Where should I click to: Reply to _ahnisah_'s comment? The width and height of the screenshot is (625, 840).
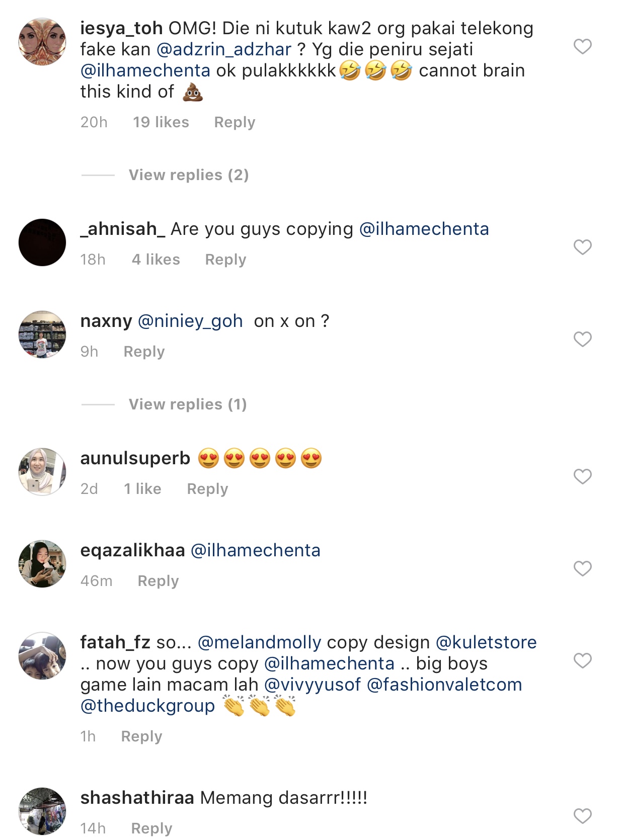[225, 260]
